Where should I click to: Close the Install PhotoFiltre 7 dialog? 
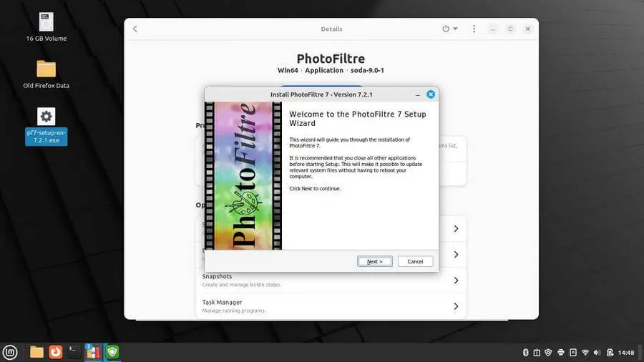click(x=431, y=94)
